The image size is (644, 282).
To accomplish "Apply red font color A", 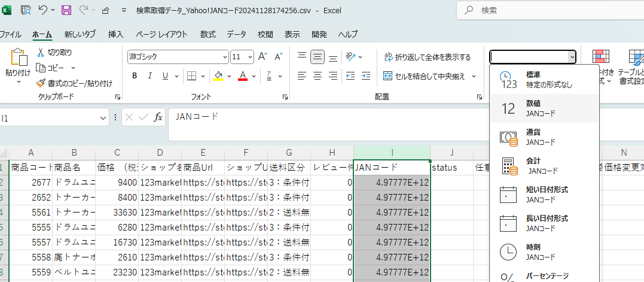I will click(x=243, y=76).
